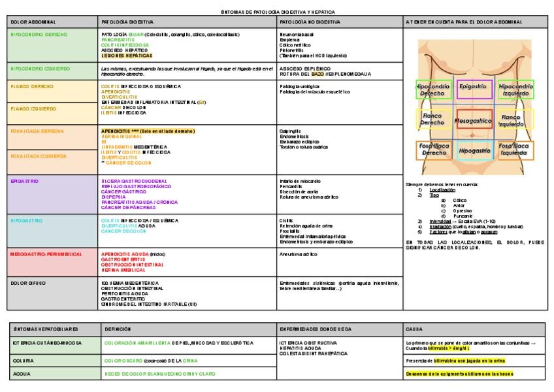The width and height of the screenshot is (554, 392).
Task: Select the DOLOR ABDOMINAL column header
Action: (x=52, y=22)
